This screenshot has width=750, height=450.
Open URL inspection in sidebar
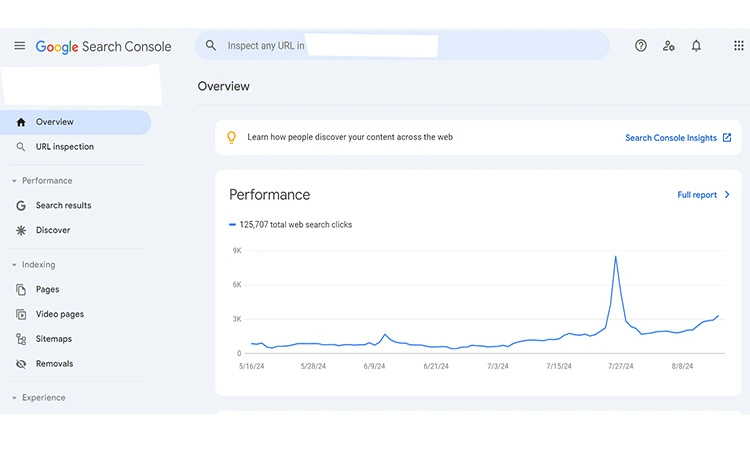point(65,147)
